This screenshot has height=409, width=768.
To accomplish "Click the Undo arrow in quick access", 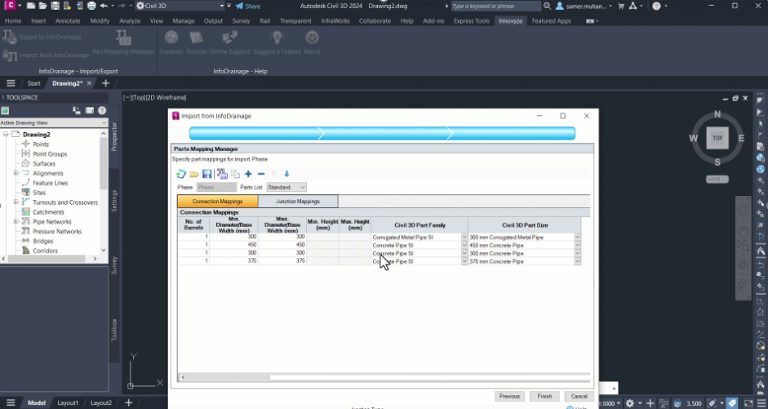I will (104, 6).
